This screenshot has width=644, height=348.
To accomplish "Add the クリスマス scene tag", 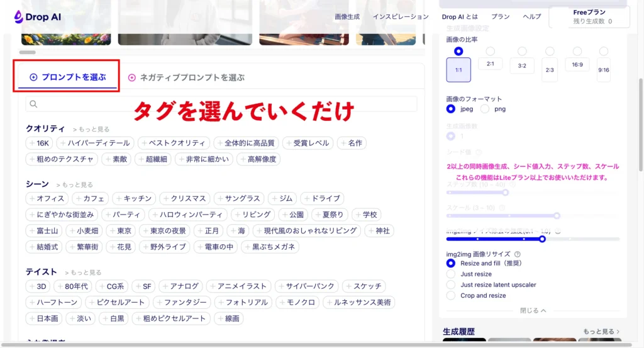I will coord(185,198).
